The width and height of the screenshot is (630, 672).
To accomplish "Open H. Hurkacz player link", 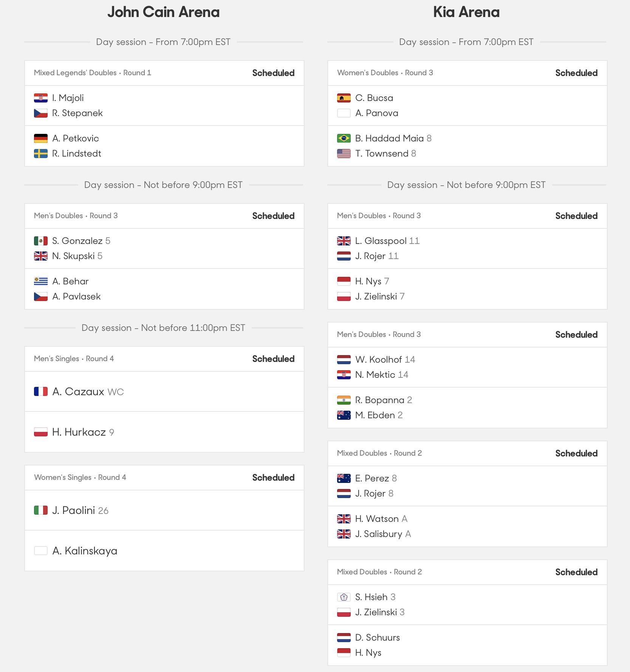I will pyautogui.click(x=79, y=432).
